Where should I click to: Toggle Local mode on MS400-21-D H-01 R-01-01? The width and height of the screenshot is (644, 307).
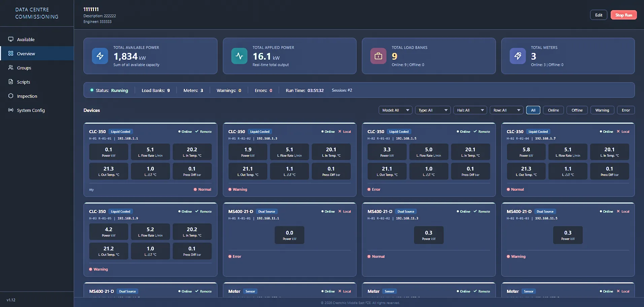click(345, 211)
